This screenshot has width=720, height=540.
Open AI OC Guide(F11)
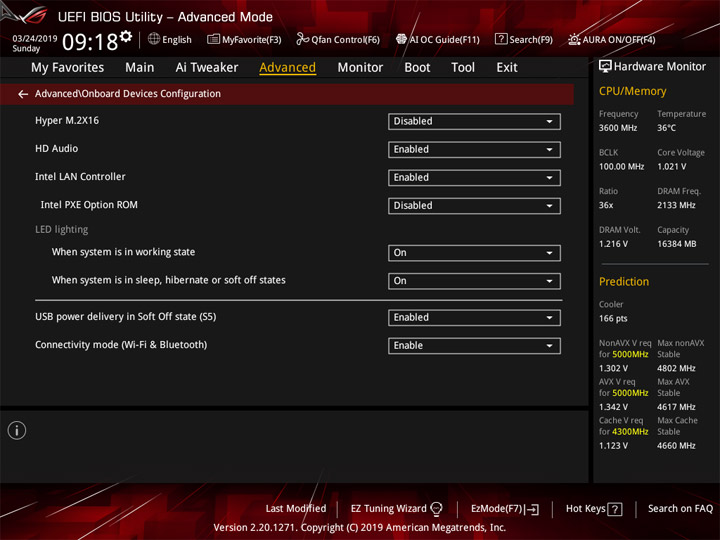[x=444, y=39]
